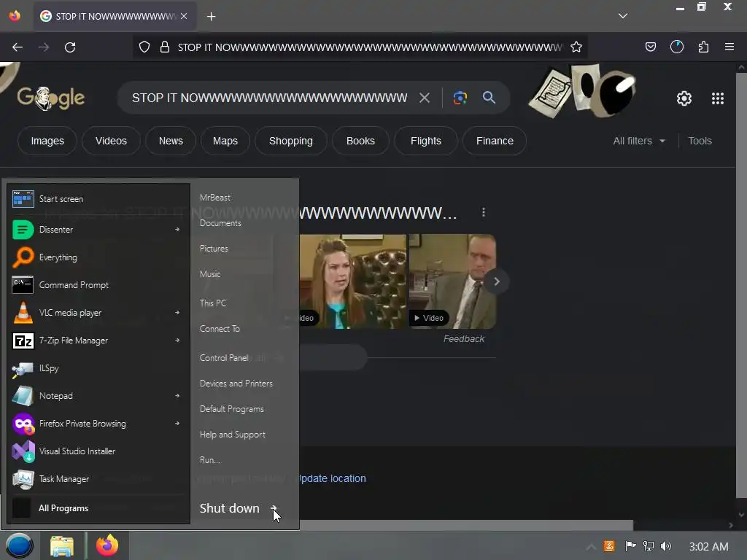This screenshot has width=747, height=560.
Task: Close the STOP IT NOW tab
Action: tap(184, 16)
